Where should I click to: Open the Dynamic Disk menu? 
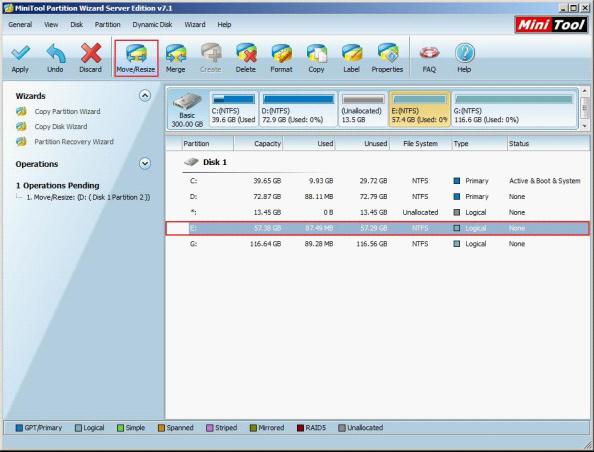tap(152, 25)
